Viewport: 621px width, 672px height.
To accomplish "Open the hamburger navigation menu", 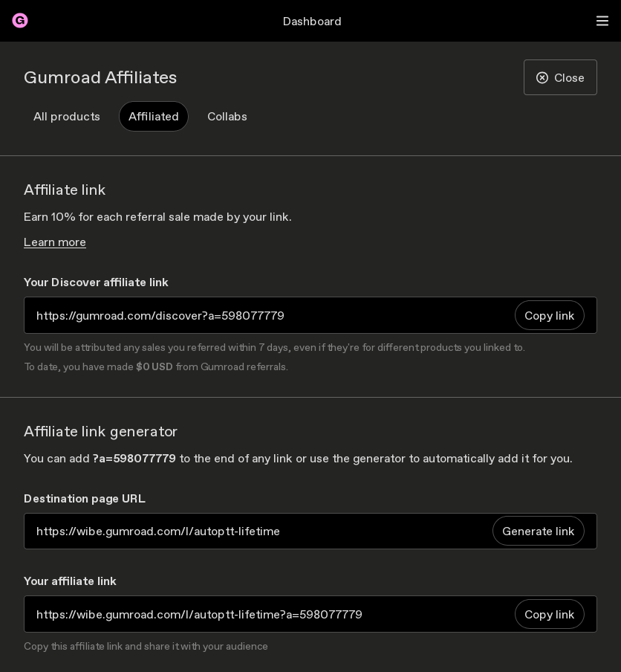I will click(x=602, y=21).
